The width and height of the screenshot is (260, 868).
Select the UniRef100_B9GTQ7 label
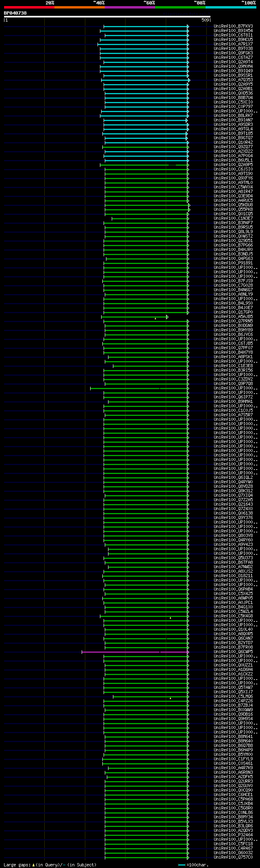point(233,138)
